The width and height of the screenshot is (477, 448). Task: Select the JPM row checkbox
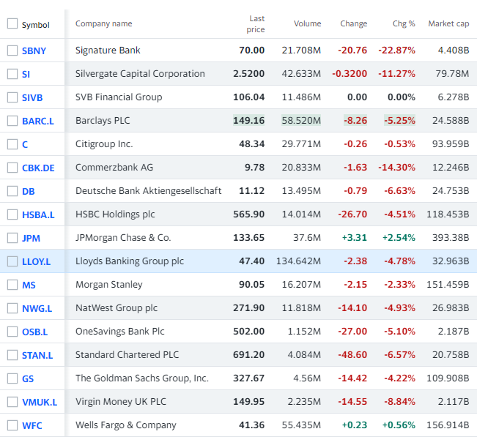point(12,238)
